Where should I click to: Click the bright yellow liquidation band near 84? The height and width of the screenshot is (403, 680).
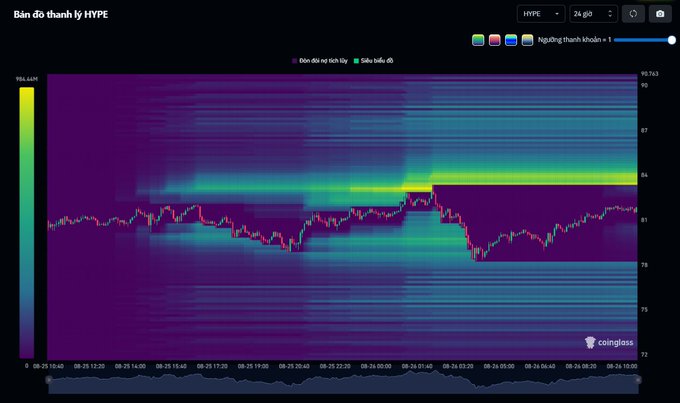tap(533, 178)
